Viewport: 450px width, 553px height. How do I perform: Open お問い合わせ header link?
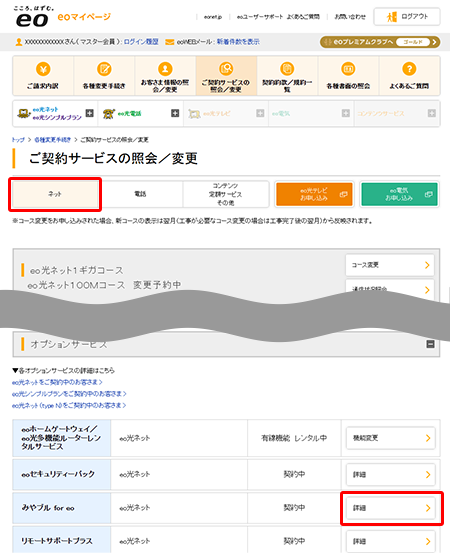click(350, 17)
